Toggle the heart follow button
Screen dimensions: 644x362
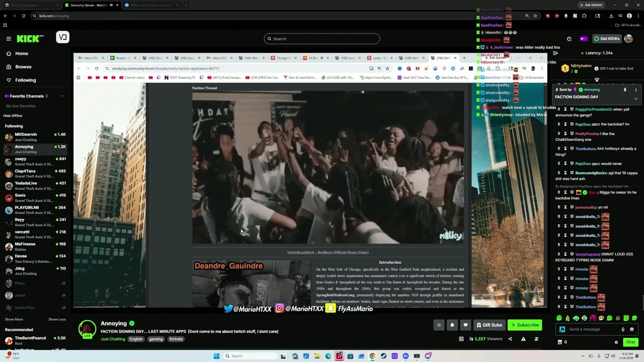(465, 325)
